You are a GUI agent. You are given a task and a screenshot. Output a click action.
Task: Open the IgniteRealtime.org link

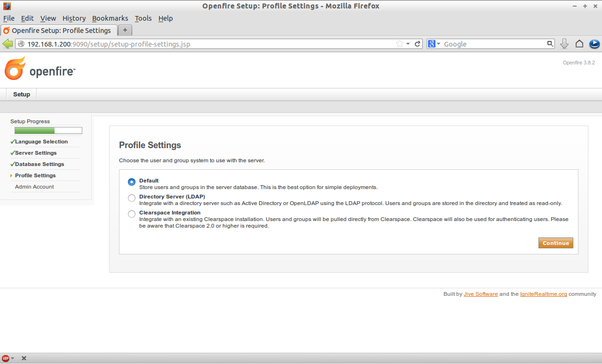click(543, 294)
